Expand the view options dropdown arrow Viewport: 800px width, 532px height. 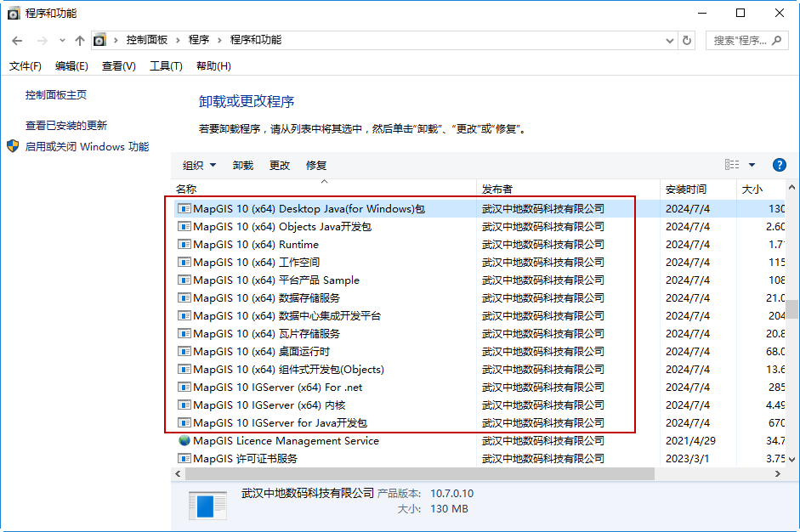click(x=752, y=165)
